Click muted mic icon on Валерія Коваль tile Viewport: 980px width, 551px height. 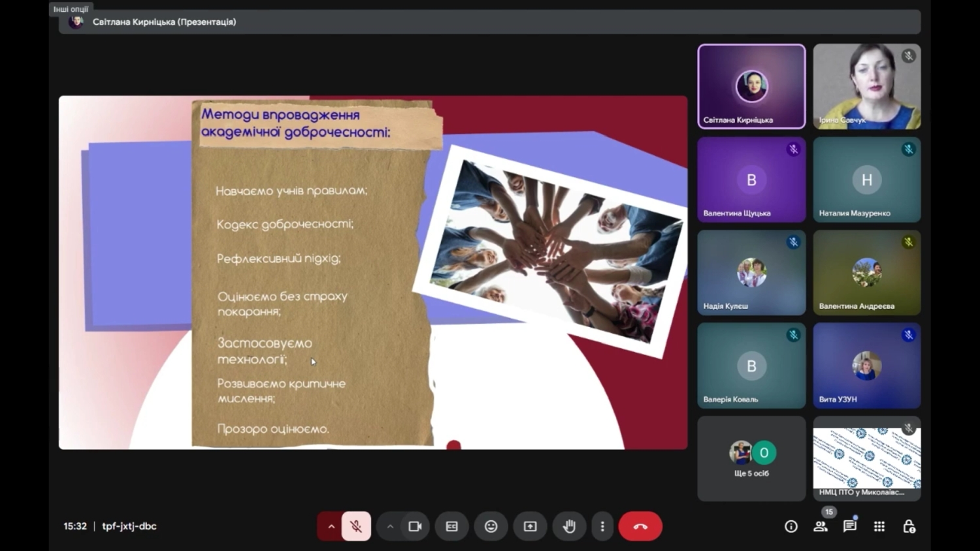pos(793,336)
